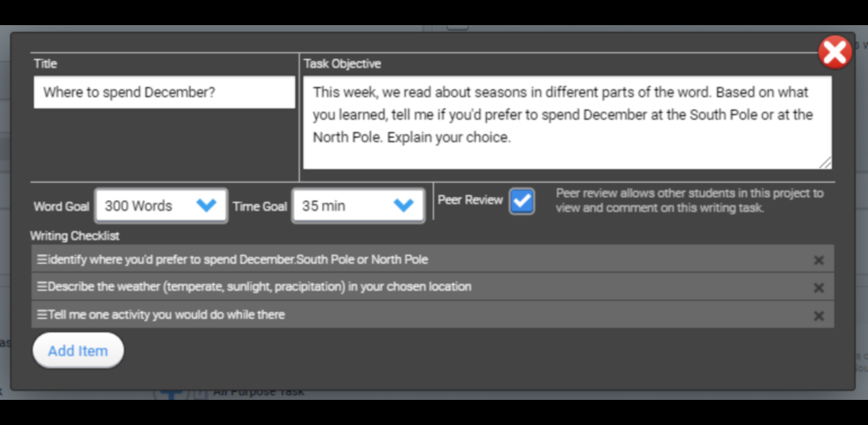868x425 pixels.
Task: Edit the 'Tell me one activity' checklist text
Action: [x=167, y=314]
